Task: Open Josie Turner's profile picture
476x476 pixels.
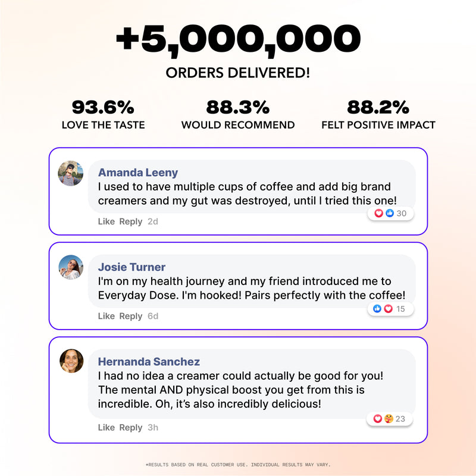Action: tap(71, 267)
